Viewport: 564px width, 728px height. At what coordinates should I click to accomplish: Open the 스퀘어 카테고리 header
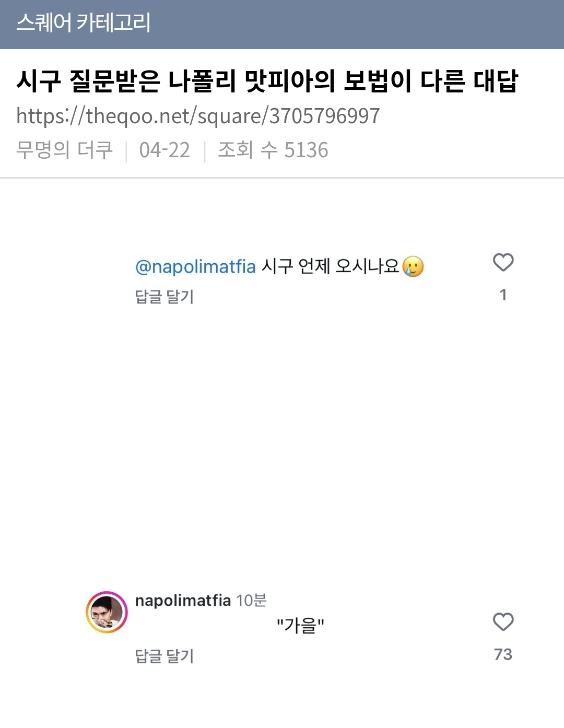coord(84,24)
